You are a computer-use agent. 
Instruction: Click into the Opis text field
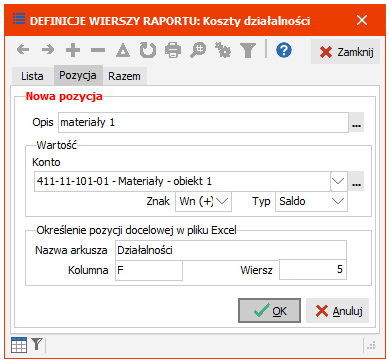(203, 122)
